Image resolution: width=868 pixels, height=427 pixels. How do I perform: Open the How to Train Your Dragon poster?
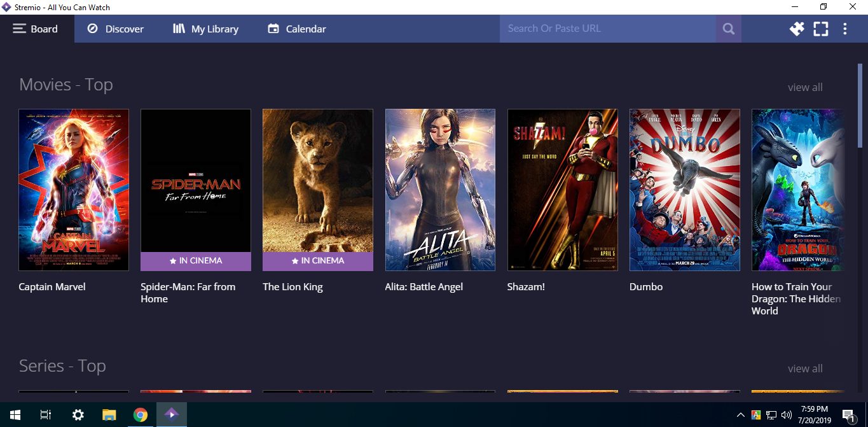(798, 190)
